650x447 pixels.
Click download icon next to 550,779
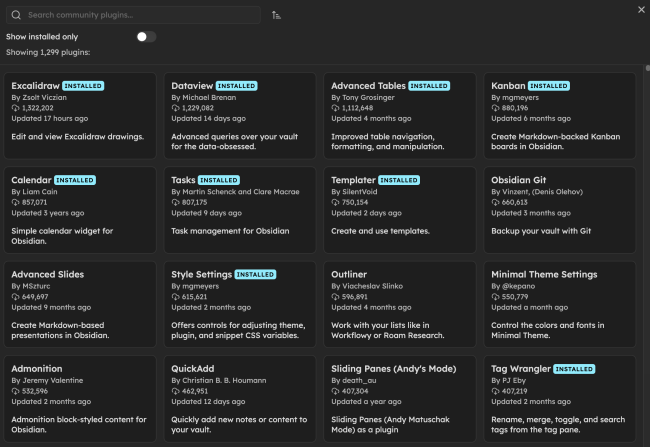point(495,297)
